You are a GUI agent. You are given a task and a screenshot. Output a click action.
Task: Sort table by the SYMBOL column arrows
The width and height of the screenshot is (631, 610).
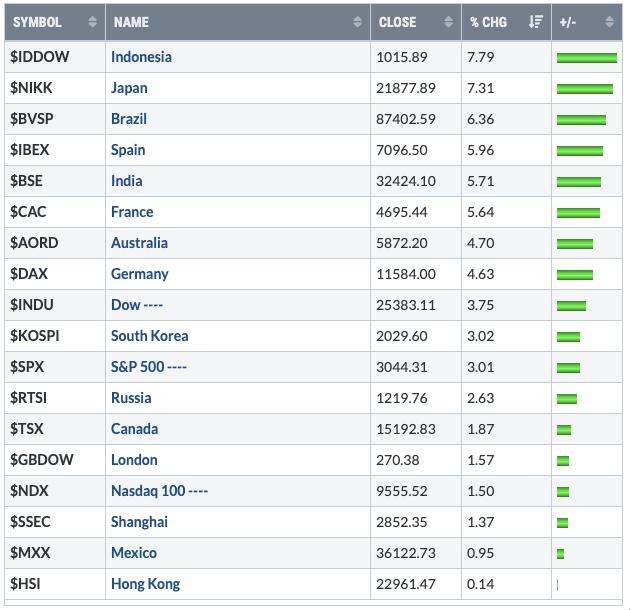pos(93,22)
